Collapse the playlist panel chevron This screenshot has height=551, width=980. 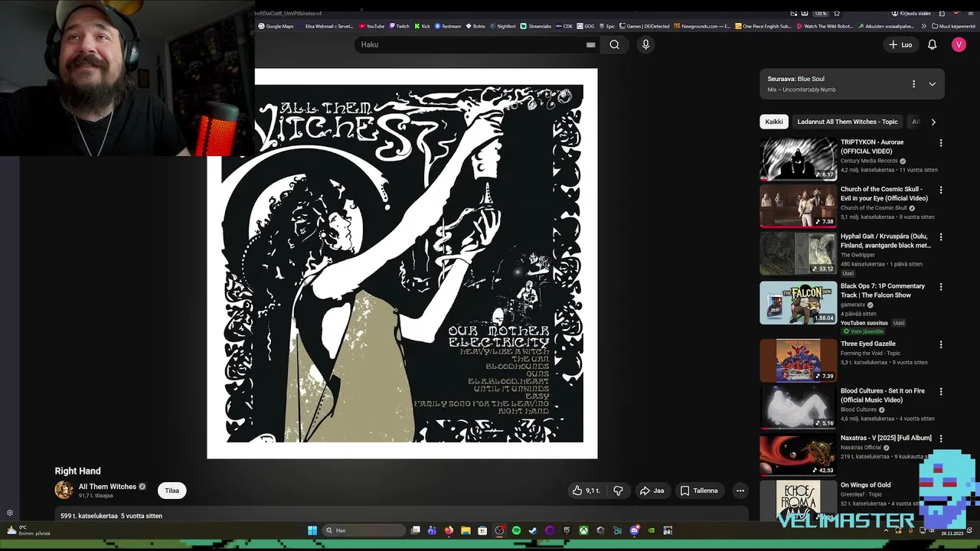[x=932, y=84]
